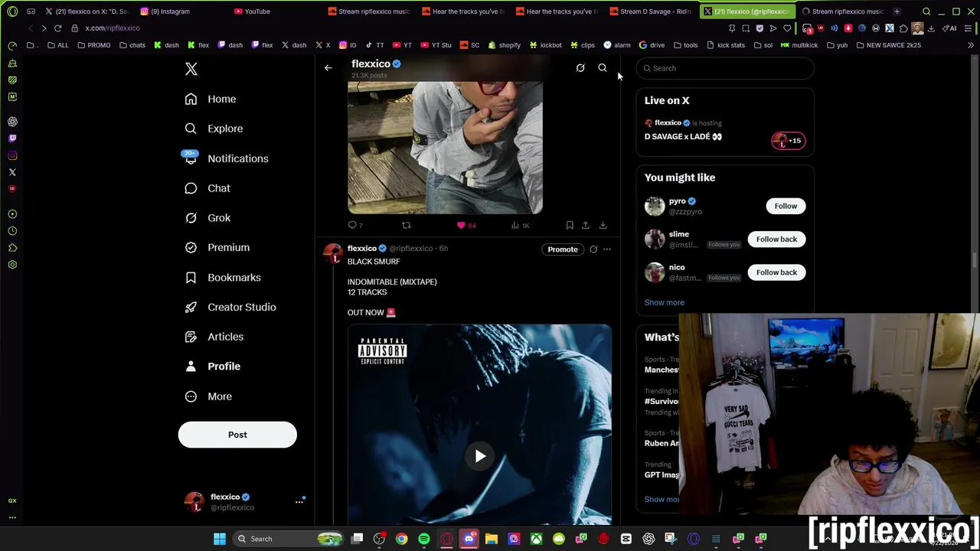Open NEW SAWCE 2k25 bookmarks folder
Viewport: 980px width, 551px height.
pos(888,45)
